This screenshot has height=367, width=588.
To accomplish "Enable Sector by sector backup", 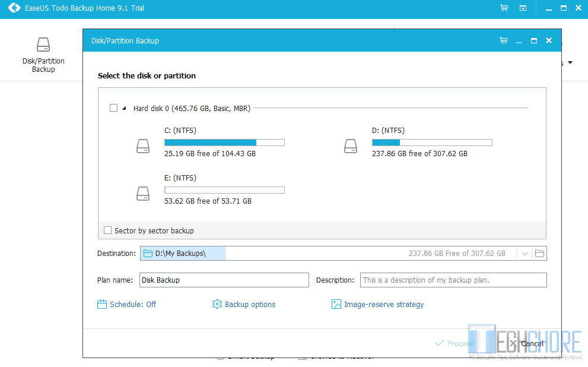I will pos(107,230).
